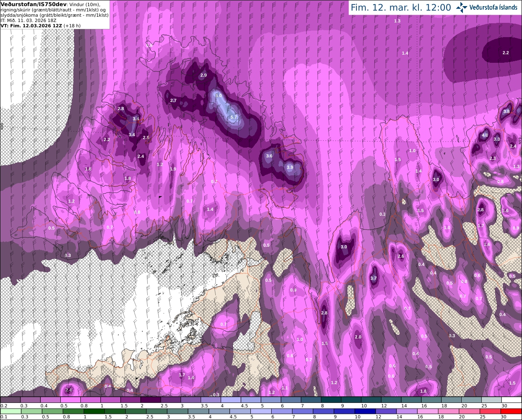Select the 3.9 precipitation maximum label

pos(290,167)
